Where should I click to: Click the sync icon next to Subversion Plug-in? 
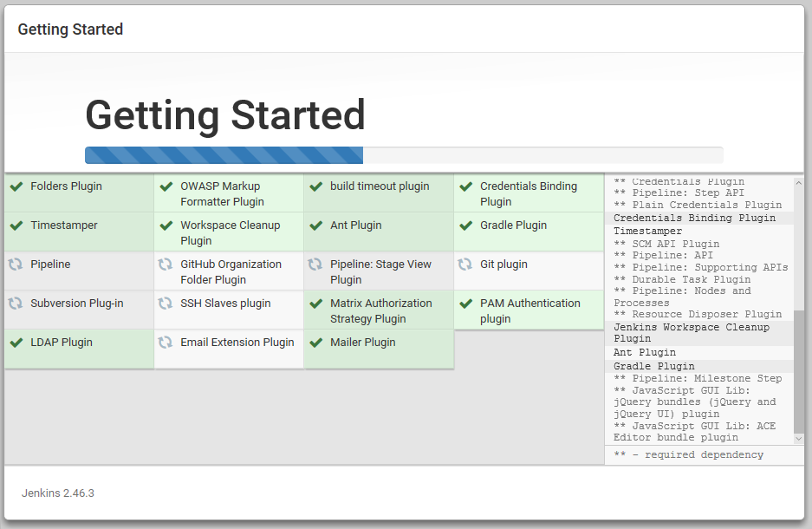click(16, 304)
